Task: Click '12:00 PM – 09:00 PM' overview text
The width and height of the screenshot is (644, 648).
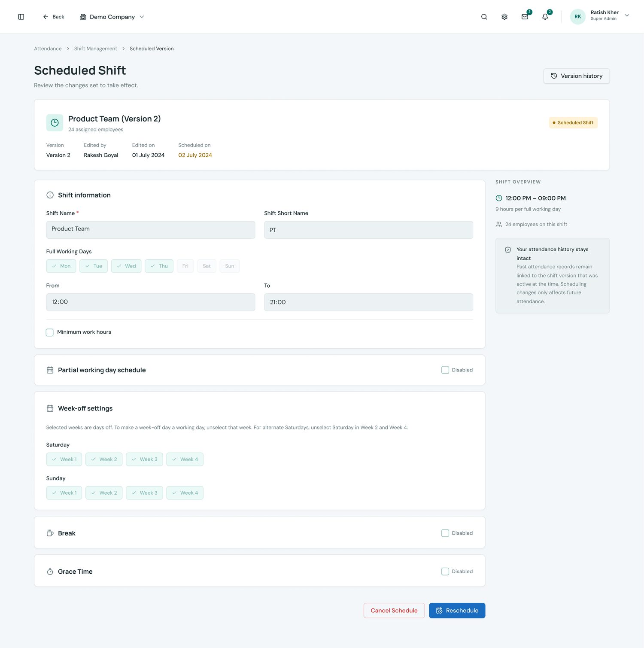Action: 535,198
